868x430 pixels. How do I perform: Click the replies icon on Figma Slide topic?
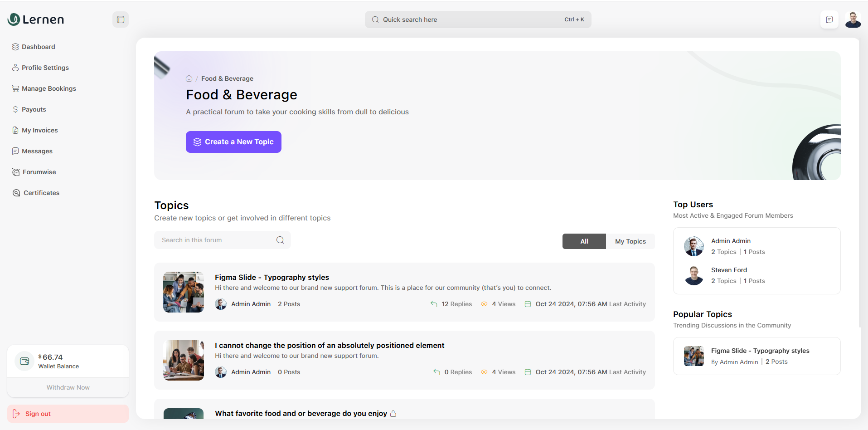tap(433, 304)
